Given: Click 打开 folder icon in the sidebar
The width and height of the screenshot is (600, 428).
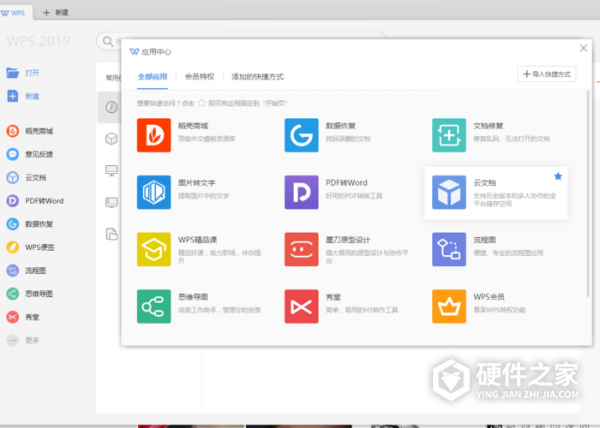Looking at the screenshot, I should 13,73.
